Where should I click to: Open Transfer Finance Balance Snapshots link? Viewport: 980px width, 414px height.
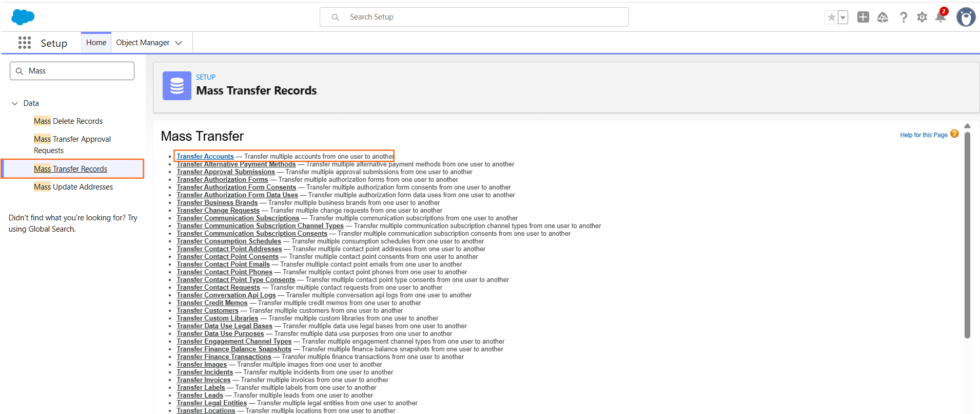[234, 349]
